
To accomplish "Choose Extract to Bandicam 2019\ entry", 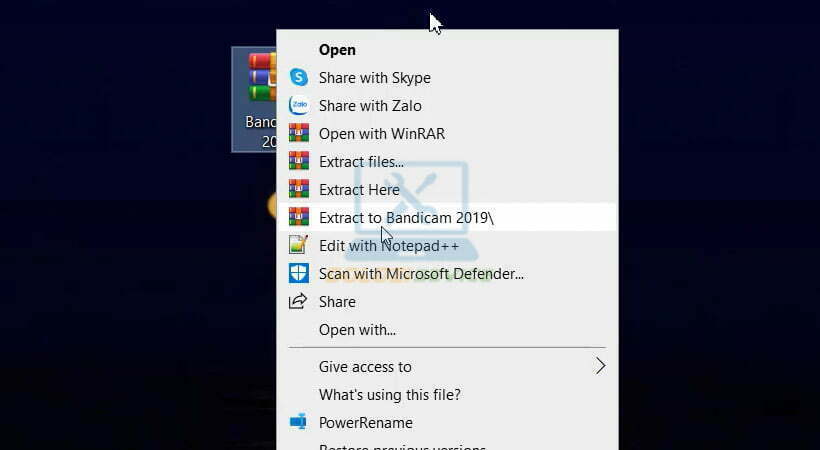I will pyautogui.click(x=406, y=218).
